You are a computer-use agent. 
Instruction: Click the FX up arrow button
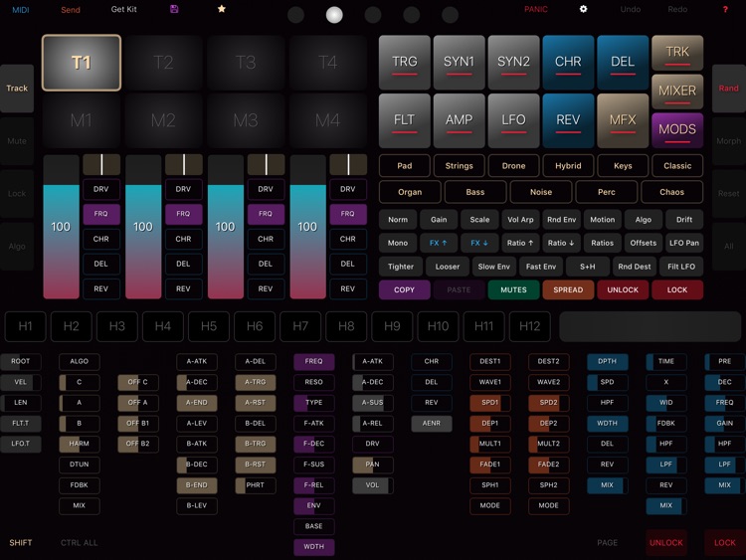439,243
